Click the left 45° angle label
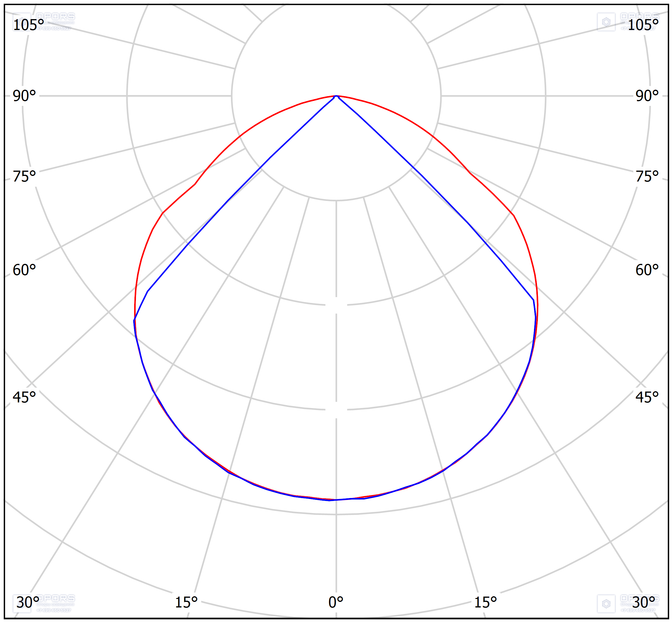672x626 pixels. [x=24, y=397]
